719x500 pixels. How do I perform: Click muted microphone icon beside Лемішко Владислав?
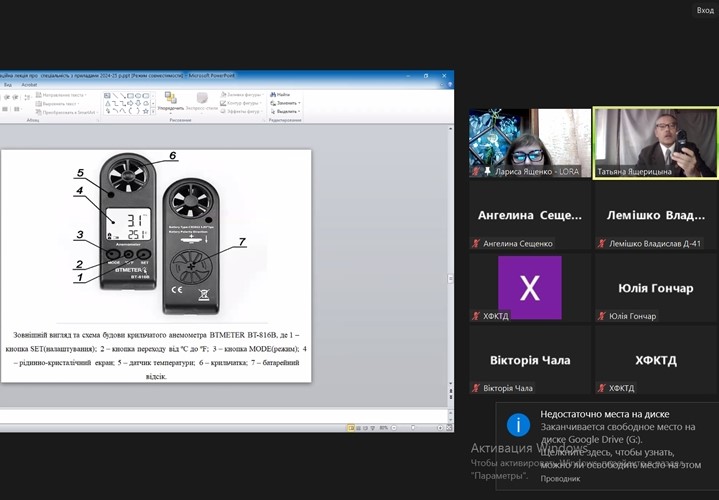point(602,243)
